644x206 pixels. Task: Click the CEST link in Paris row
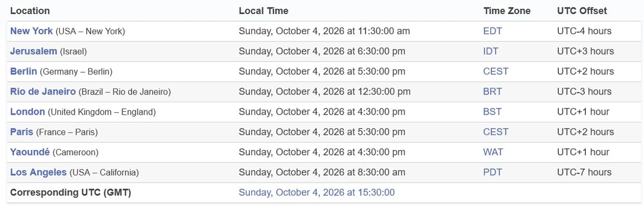point(496,132)
